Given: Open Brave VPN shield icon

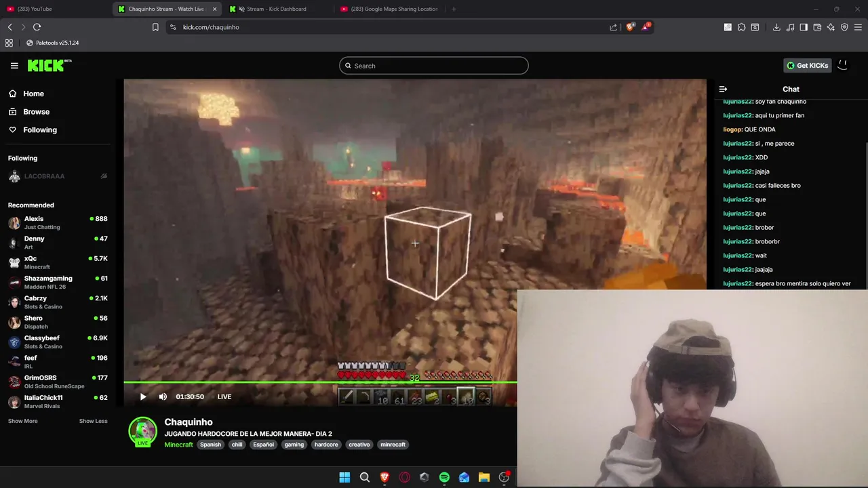Looking at the screenshot, I should [844, 27].
